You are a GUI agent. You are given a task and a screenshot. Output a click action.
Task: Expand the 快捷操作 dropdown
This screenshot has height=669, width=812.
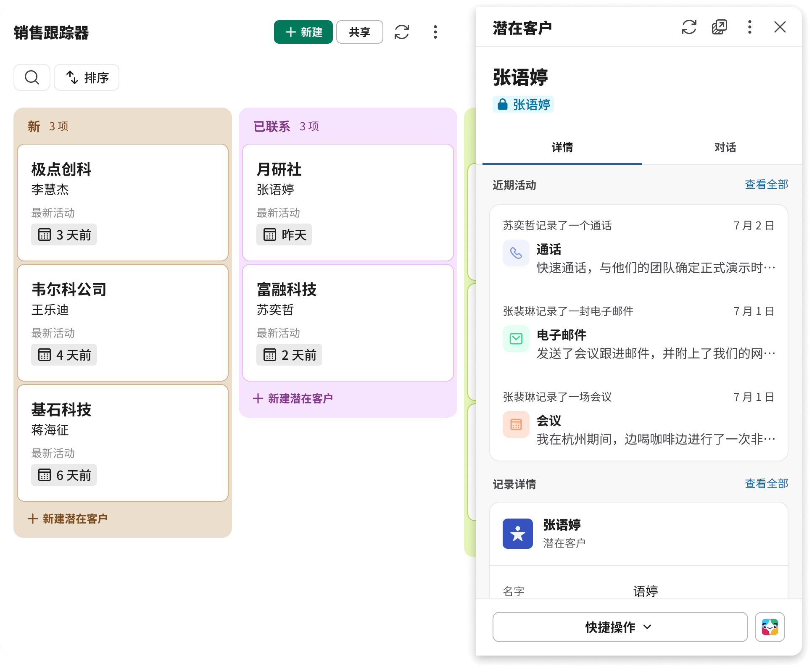(x=620, y=627)
